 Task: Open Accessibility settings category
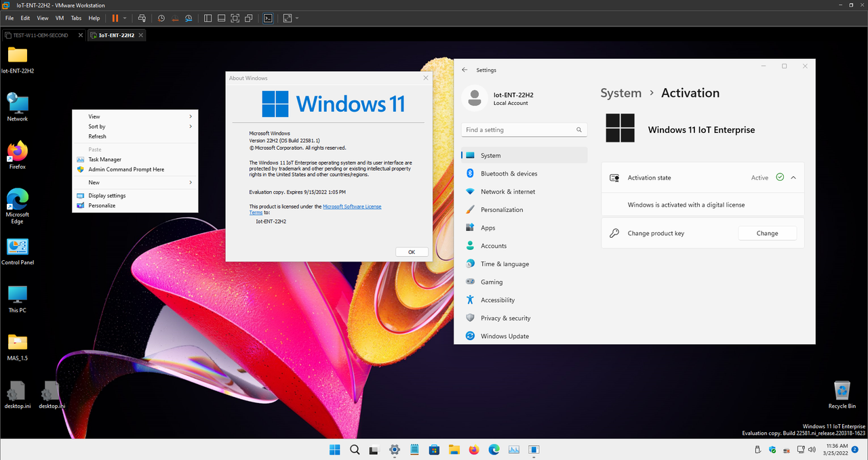pyautogui.click(x=524, y=300)
